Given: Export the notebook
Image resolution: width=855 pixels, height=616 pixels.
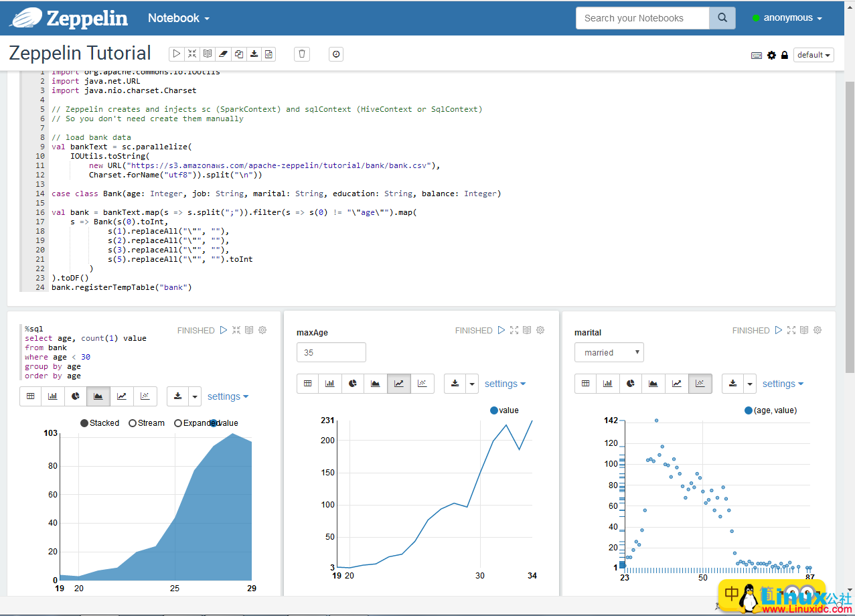Looking at the screenshot, I should [254, 54].
